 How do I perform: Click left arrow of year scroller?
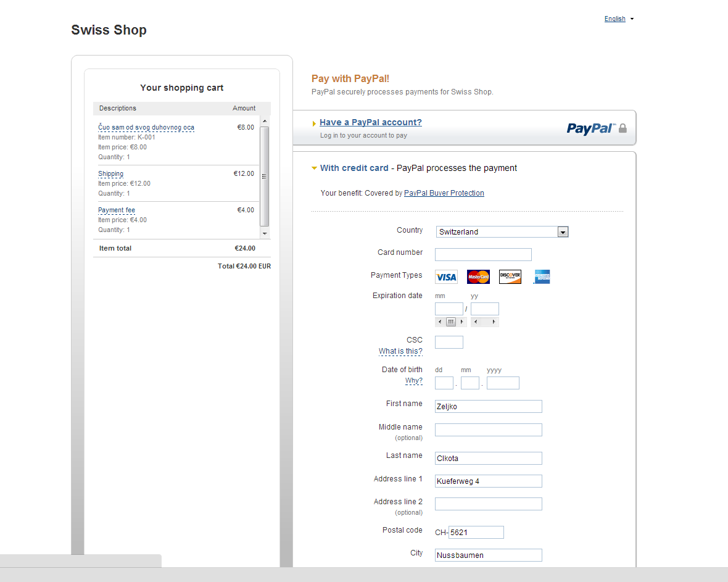coord(476,322)
